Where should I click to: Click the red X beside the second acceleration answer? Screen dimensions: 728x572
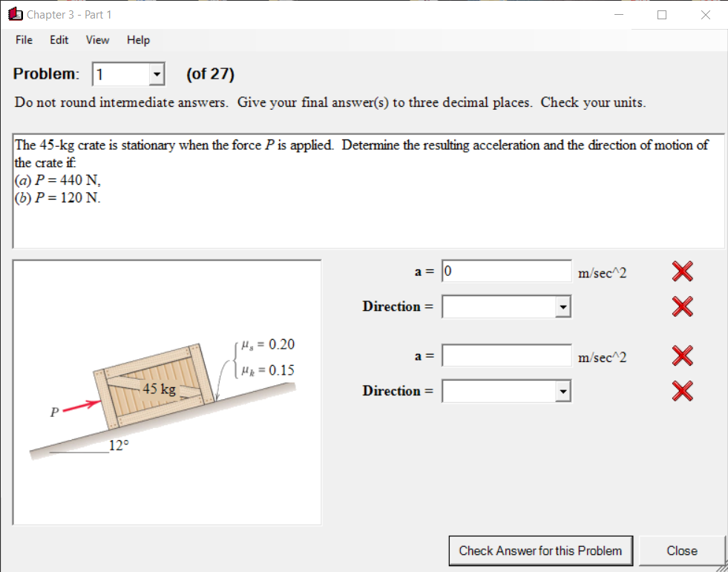tap(681, 356)
